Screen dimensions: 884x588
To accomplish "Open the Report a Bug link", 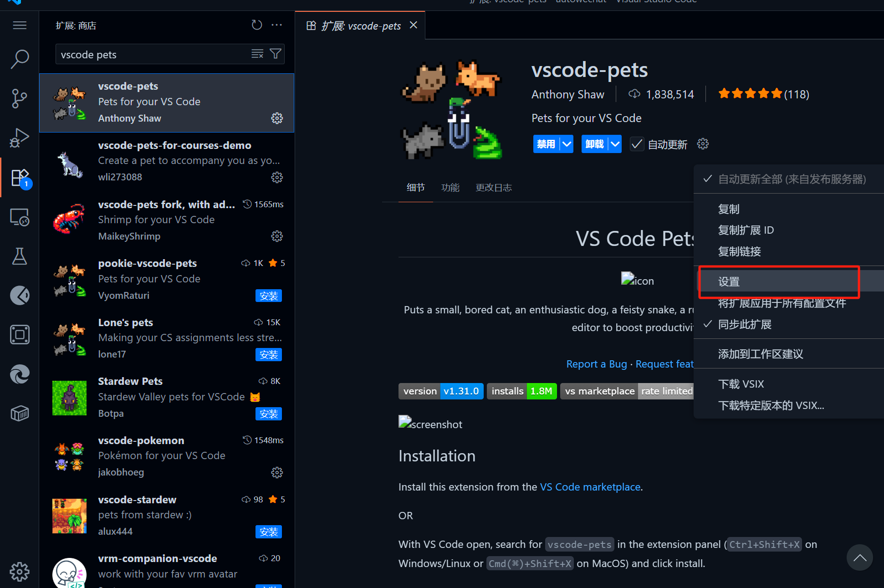I will [x=596, y=364].
